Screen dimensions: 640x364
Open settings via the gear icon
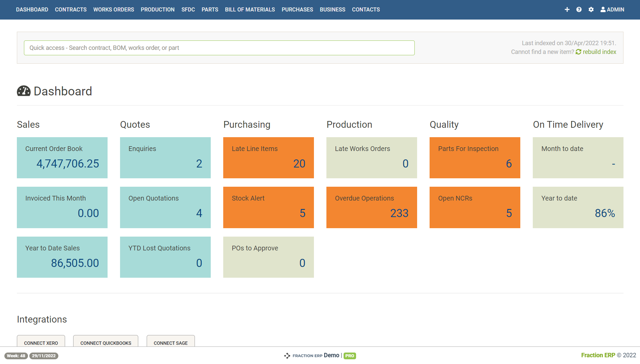point(591,9)
